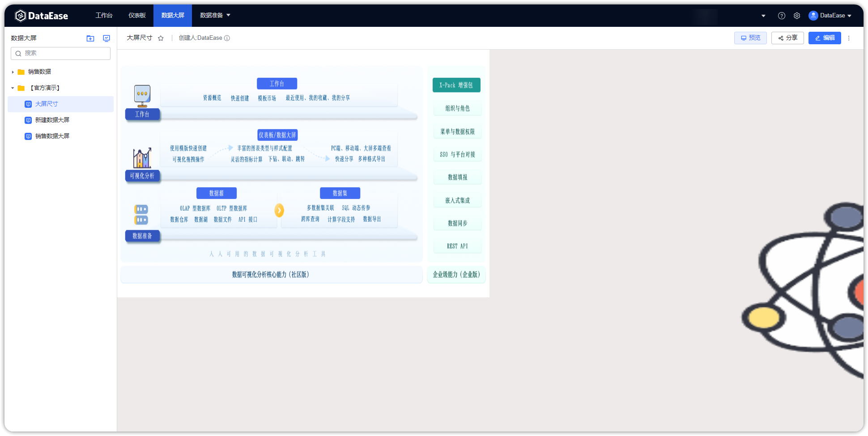
Task: Click the 预览 preview button
Action: click(x=750, y=38)
